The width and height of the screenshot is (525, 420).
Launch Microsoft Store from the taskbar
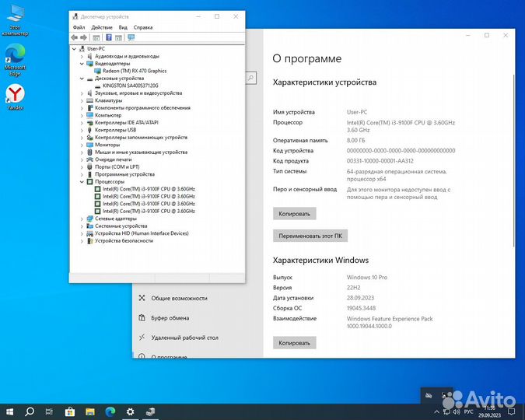70,411
